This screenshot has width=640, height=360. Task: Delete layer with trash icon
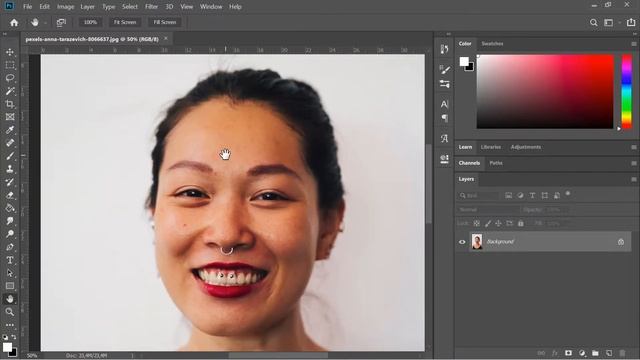pos(622,353)
